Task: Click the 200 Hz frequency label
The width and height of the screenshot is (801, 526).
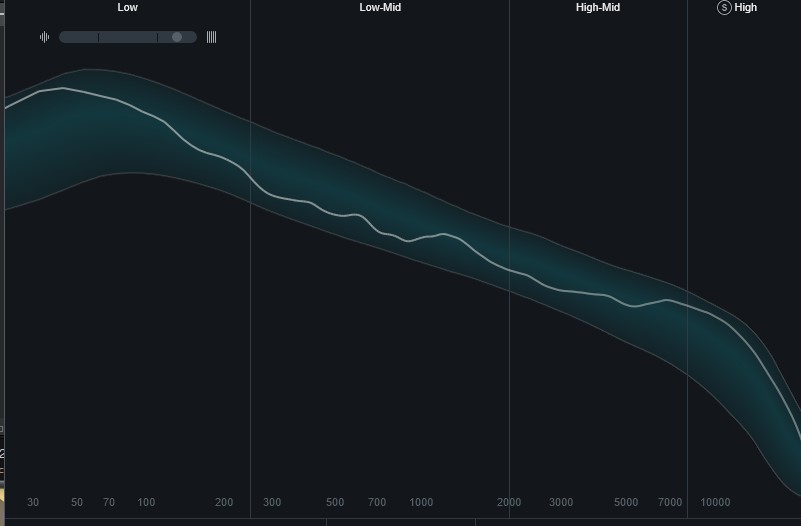Action: 224,502
